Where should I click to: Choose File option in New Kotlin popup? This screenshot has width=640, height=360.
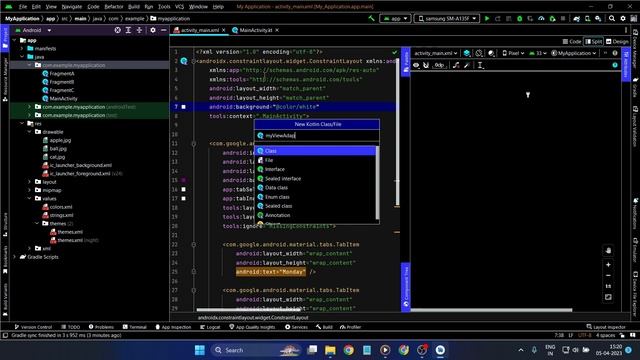pos(315,160)
